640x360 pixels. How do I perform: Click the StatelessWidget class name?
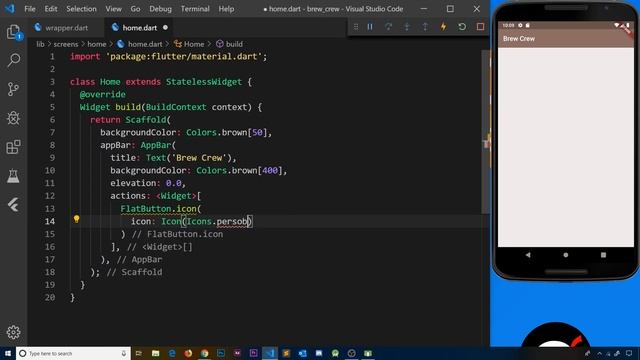(x=204, y=82)
